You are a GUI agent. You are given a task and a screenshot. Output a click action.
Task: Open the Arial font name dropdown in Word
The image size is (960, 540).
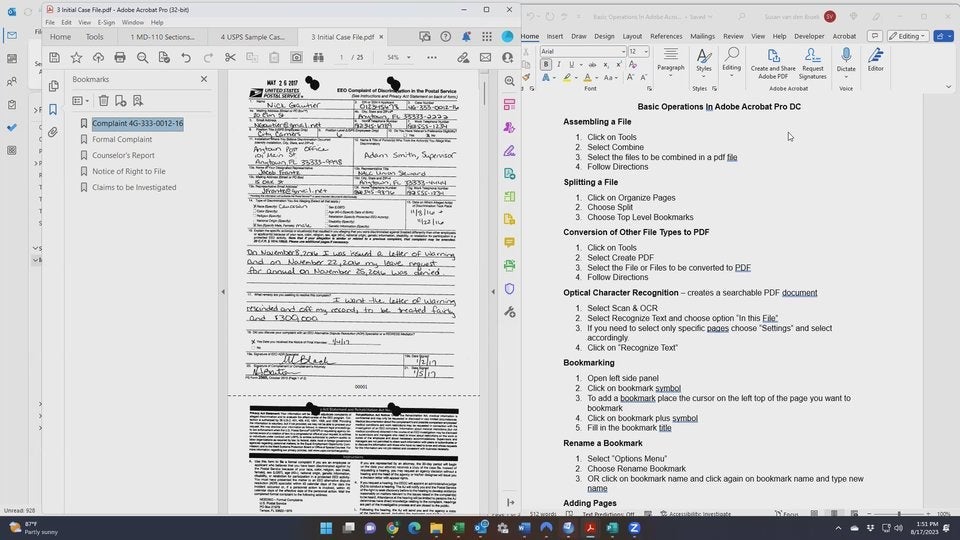(623, 51)
